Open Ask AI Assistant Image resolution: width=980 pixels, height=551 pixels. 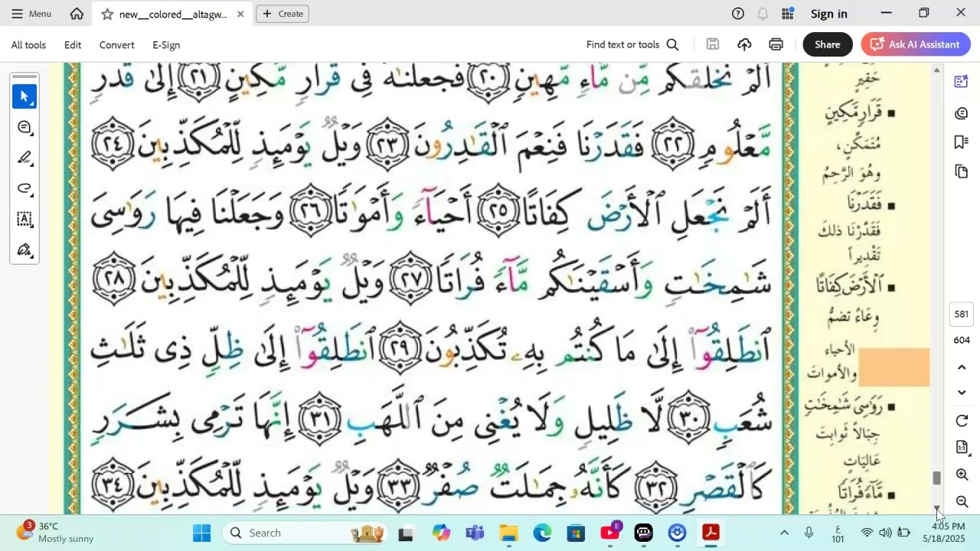(916, 44)
